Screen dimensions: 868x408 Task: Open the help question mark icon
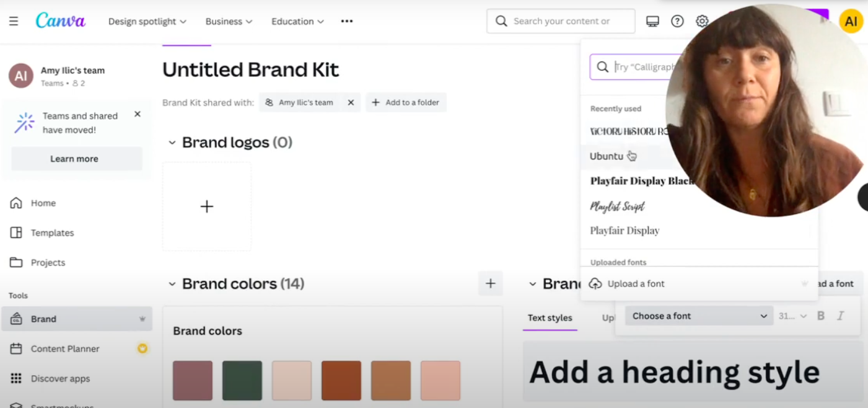pos(677,21)
